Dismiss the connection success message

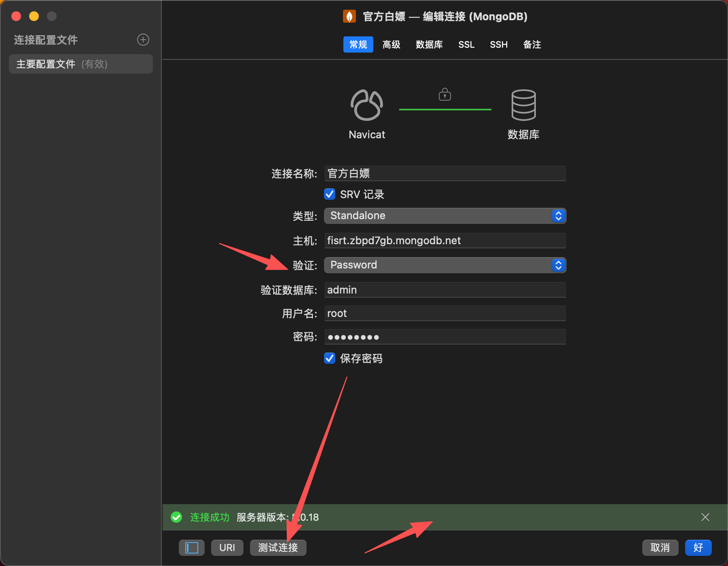pos(705,517)
